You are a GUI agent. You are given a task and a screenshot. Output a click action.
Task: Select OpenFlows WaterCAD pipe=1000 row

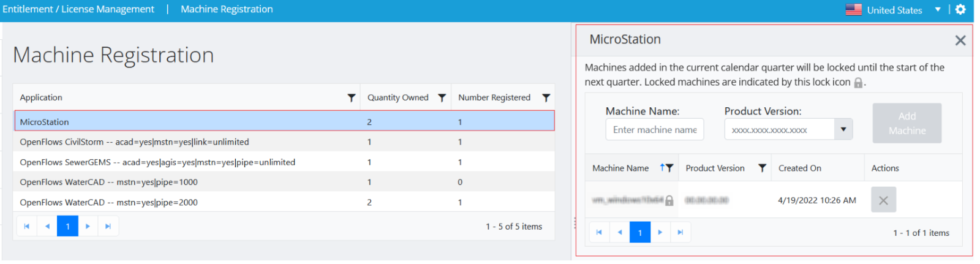click(108, 183)
